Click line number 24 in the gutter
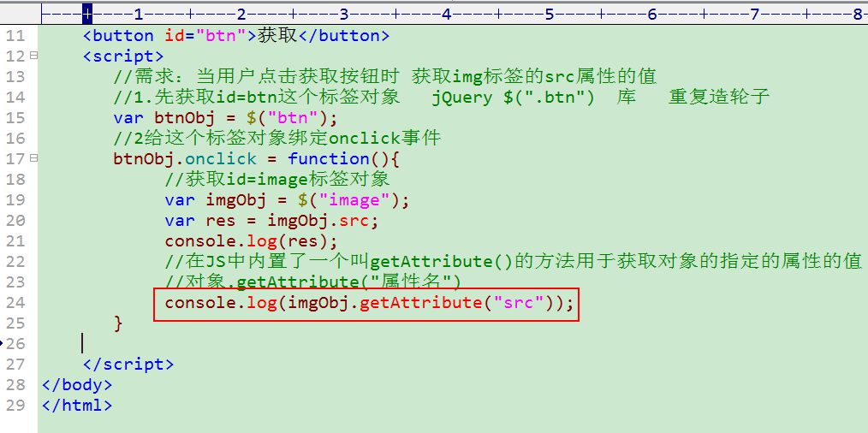Viewport: 868px width, 433px height. [x=16, y=302]
